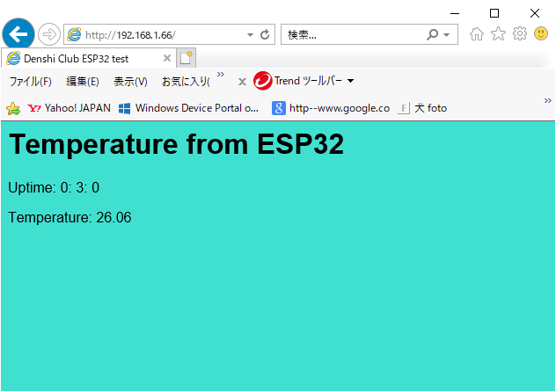Click the address bar showing 192.168.1.66

coord(158,35)
